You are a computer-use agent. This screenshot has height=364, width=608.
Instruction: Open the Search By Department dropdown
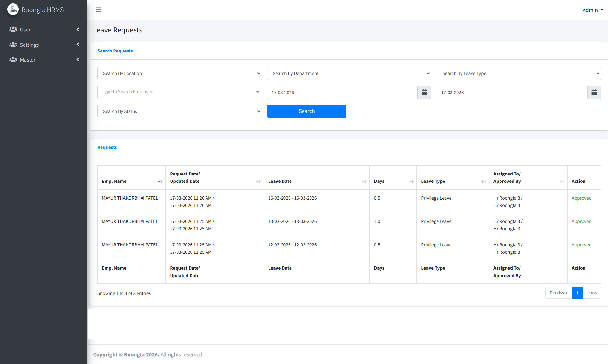[349, 73]
